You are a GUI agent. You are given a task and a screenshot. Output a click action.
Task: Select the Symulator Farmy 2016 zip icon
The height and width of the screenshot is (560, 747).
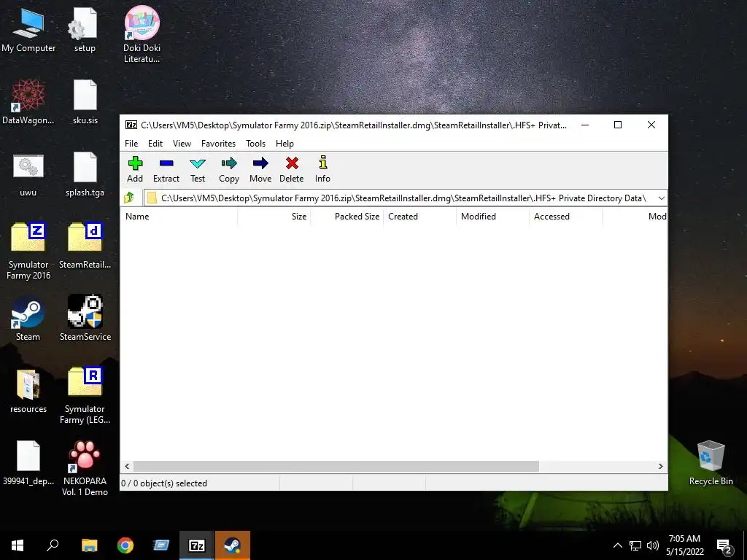point(28,251)
